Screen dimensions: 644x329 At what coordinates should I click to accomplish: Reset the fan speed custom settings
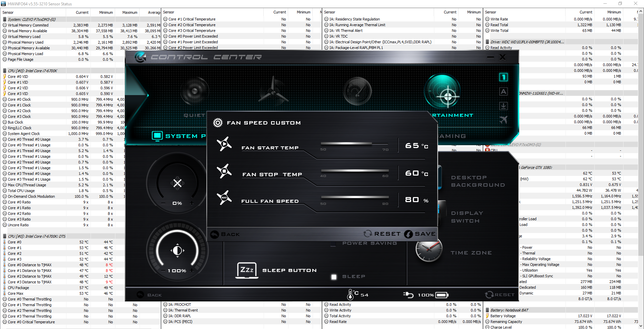[382, 234]
